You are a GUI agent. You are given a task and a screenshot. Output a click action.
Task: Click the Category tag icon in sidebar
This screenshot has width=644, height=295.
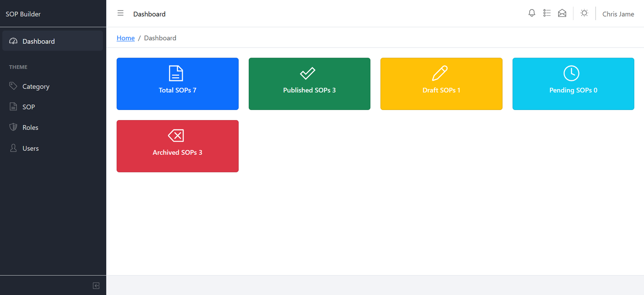point(13,86)
